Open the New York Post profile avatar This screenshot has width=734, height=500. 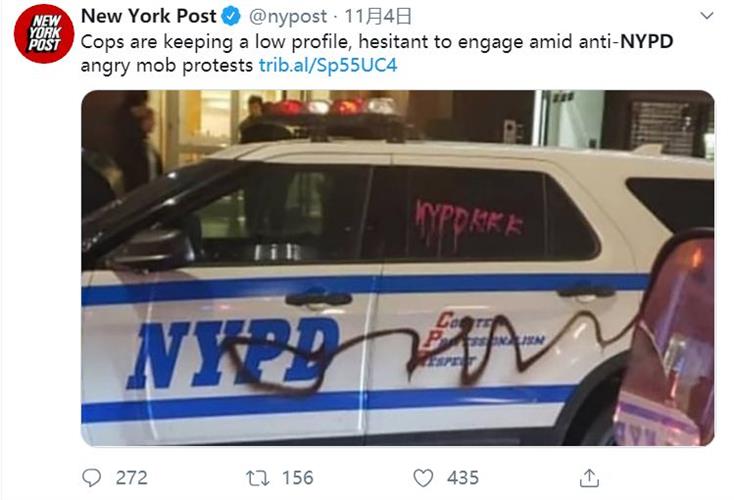click(x=44, y=34)
